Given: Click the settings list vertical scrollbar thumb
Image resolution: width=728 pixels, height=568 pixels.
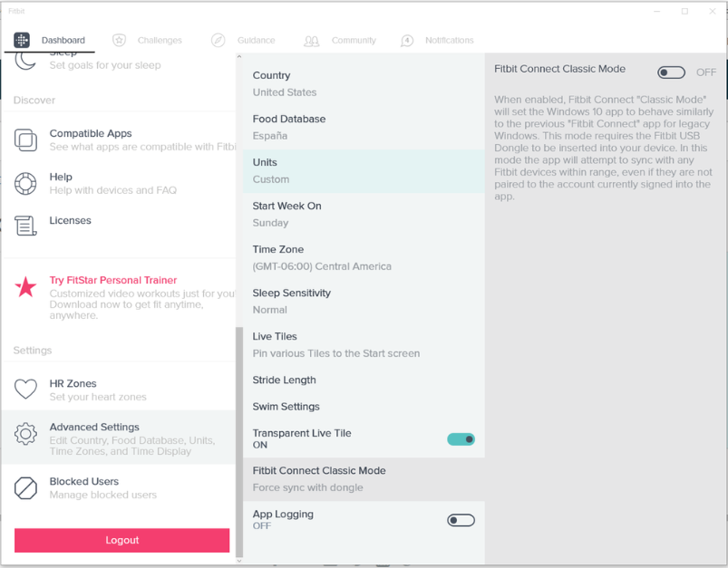Looking at the screenshot, I should 239,442.
